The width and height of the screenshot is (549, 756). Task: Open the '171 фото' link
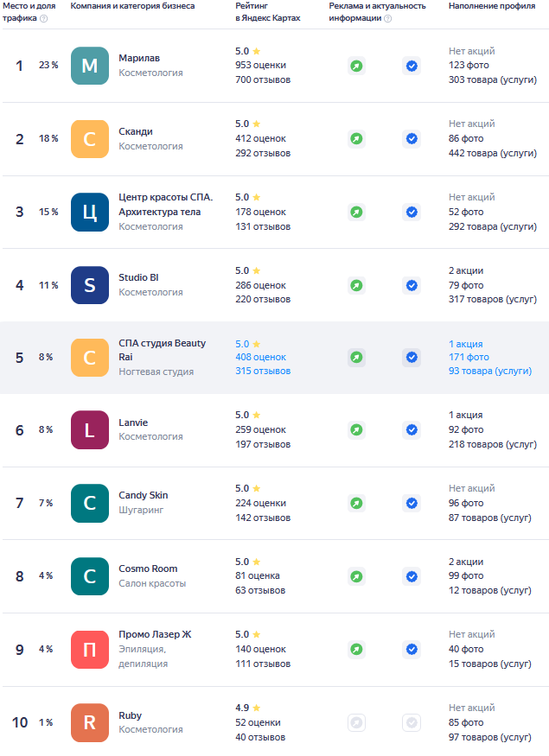coord(469,358)
